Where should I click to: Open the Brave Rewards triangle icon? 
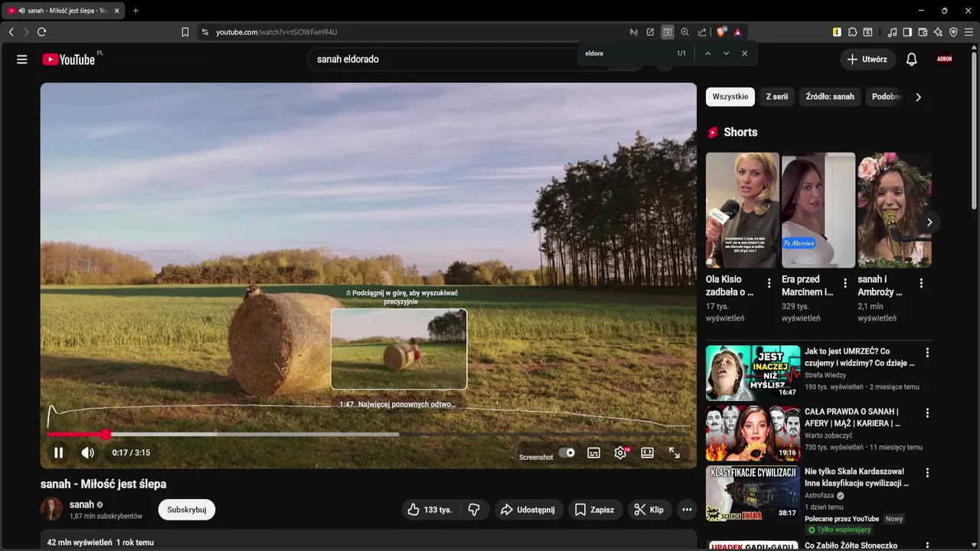pyautogui.click(x=737, y=32)
